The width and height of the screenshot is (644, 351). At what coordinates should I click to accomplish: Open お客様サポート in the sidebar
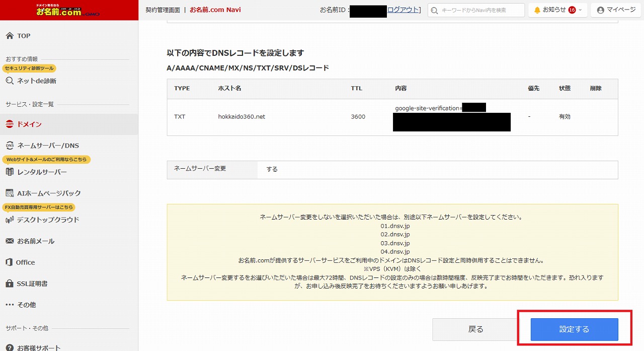[39, 347]
